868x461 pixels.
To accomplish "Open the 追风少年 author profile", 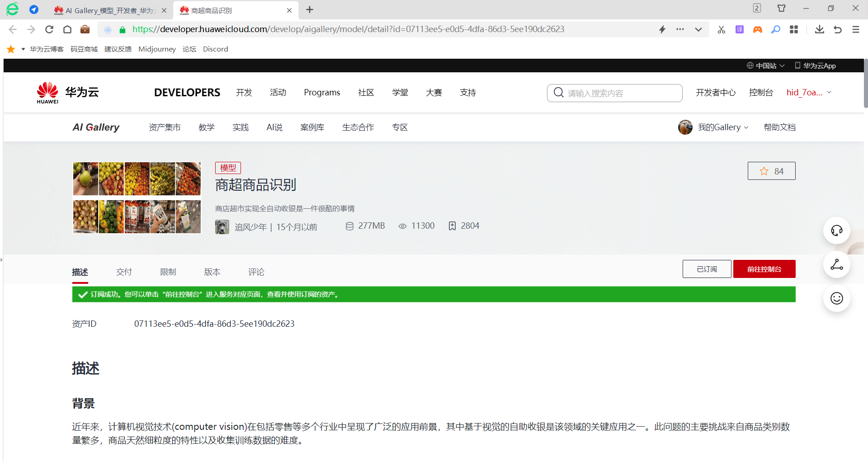I will click(x=250, y=227).
